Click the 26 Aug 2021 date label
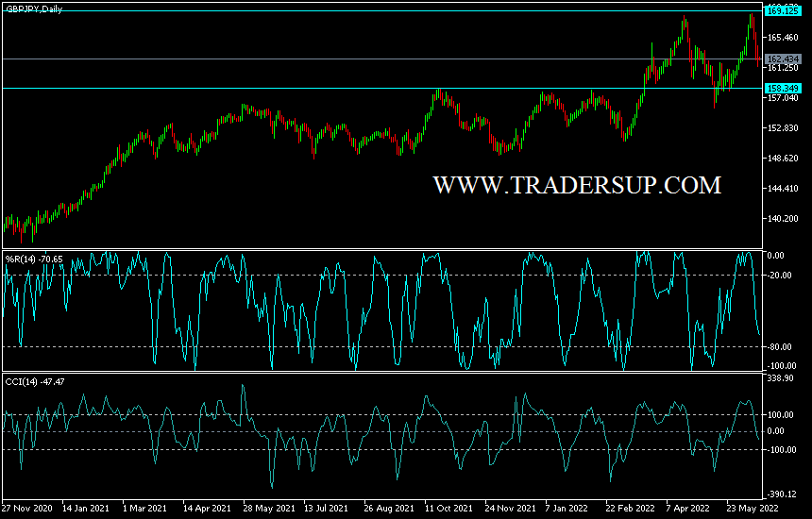 click(x=389, y=508)
